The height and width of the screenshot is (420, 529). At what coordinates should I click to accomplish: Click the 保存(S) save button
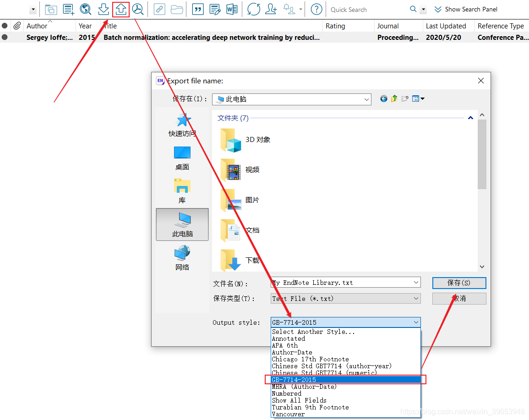tap(459, 283)
